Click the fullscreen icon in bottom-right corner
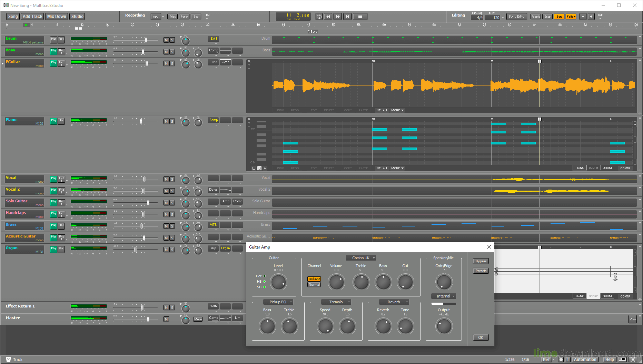The height and width of the screenshot is (364, 643). (x=633, y=360)
